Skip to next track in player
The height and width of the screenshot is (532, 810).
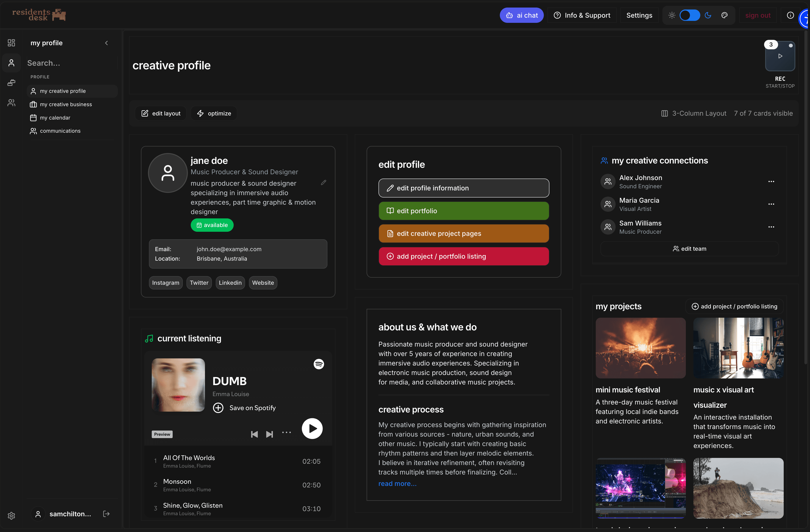click(270, 434)
